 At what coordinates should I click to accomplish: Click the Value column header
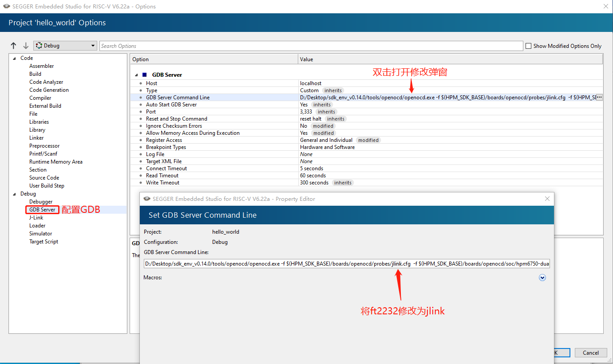[x=450, y=59]
